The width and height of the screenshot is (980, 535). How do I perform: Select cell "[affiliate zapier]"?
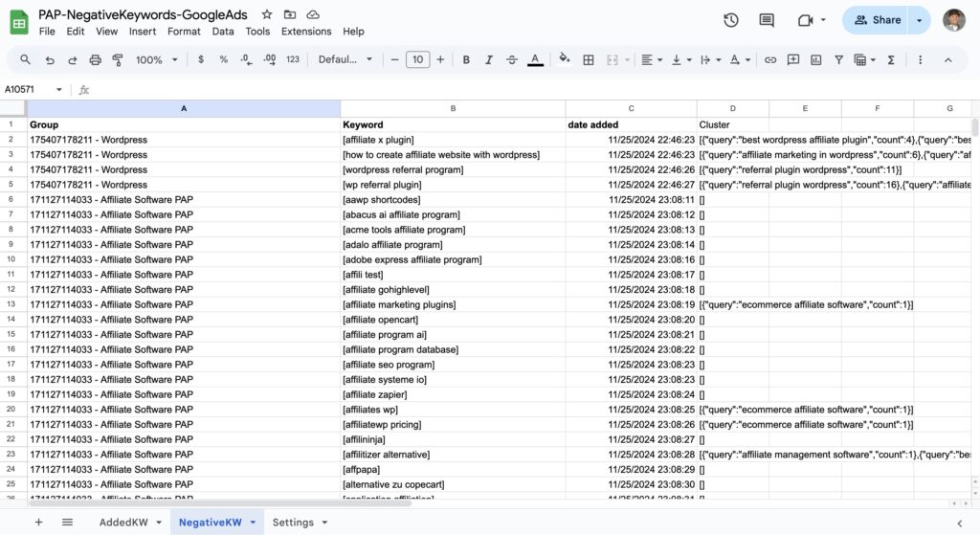[453, 394]
